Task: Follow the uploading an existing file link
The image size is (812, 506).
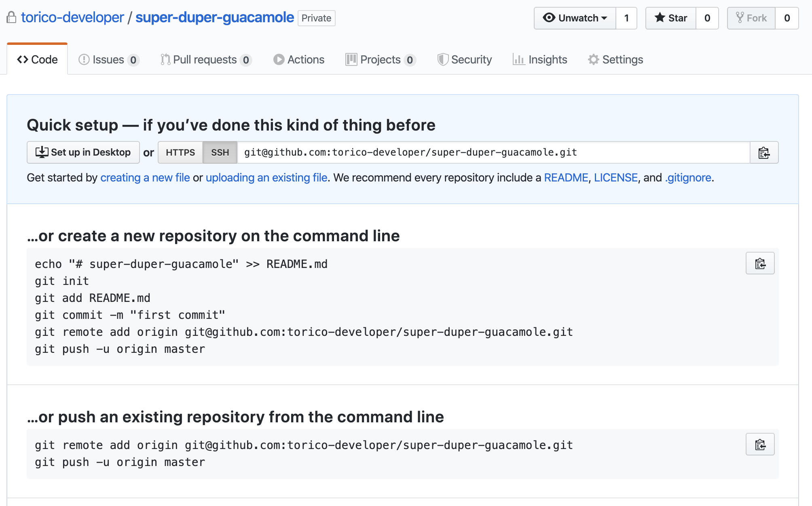Action: coord(266,177)
